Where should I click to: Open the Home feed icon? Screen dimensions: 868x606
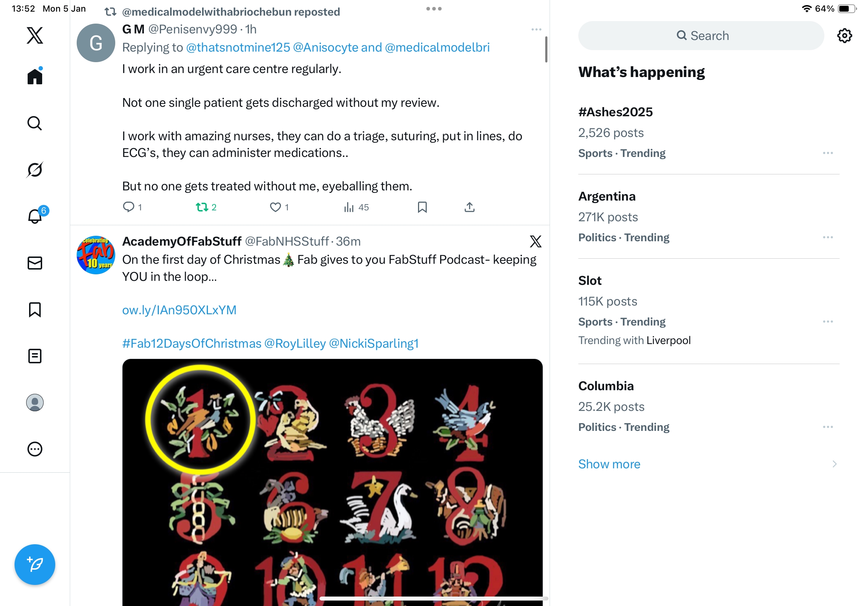[x=35, y=76]
